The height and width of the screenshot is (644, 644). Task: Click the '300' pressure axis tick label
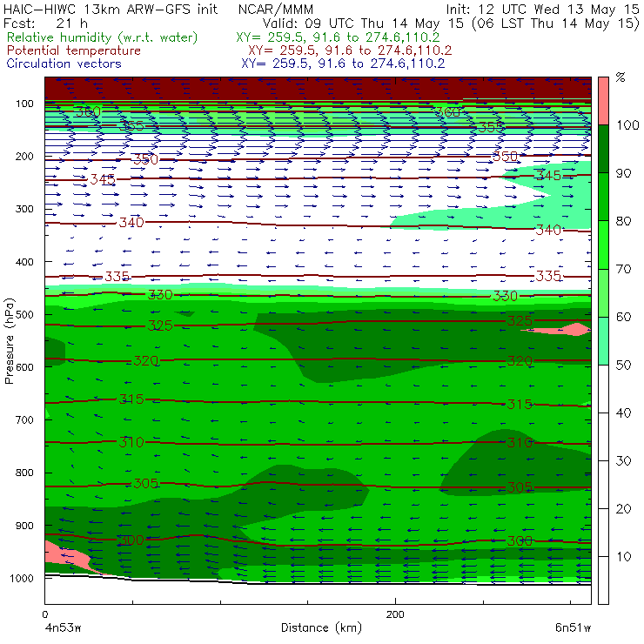pyautogui.click(x=24, y=209)
